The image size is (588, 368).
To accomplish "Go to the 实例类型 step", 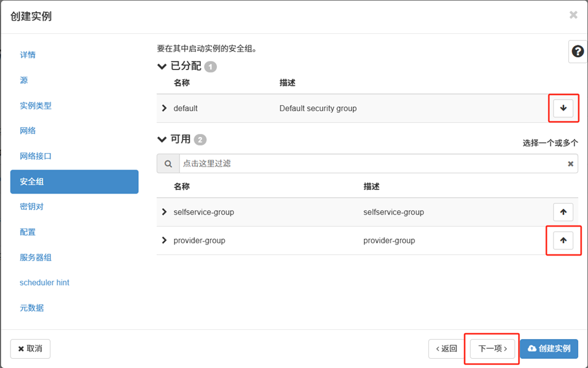I will click(36, 106).
